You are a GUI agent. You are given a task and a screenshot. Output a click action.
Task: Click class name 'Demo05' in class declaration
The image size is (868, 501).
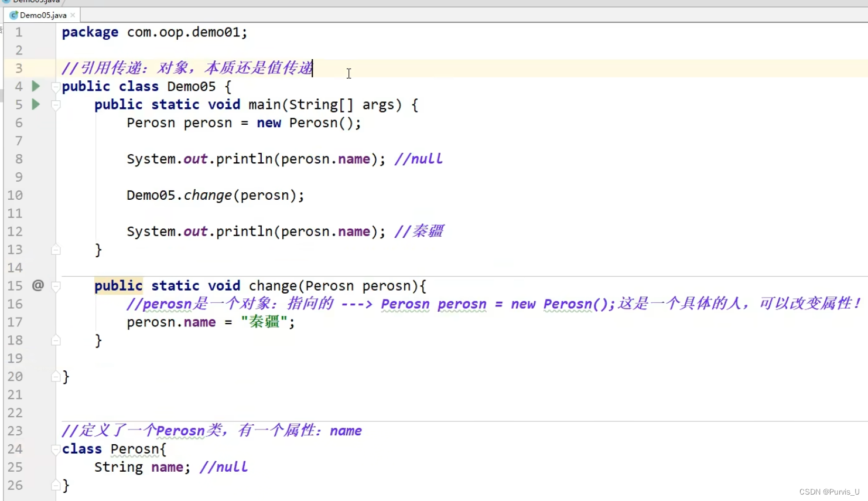(x=192, y=87)
